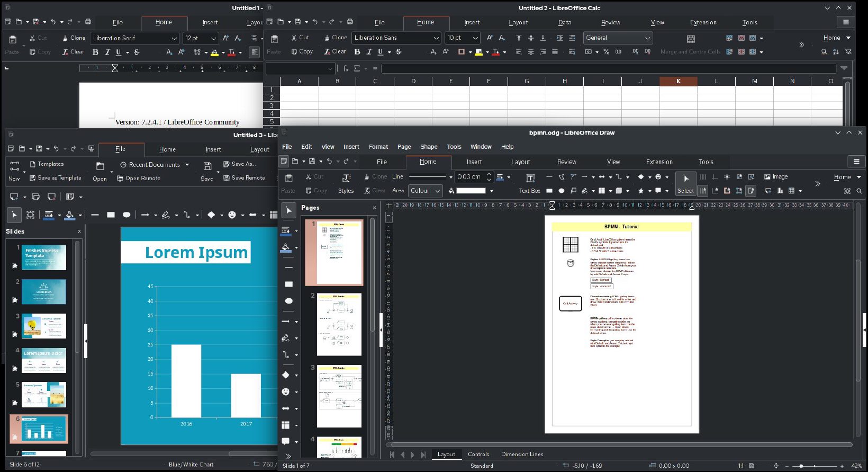Open the General number format dropdown in Calc
Image resolution: width=868 pixels, height=472 pixels.
[x=647, y=38]
